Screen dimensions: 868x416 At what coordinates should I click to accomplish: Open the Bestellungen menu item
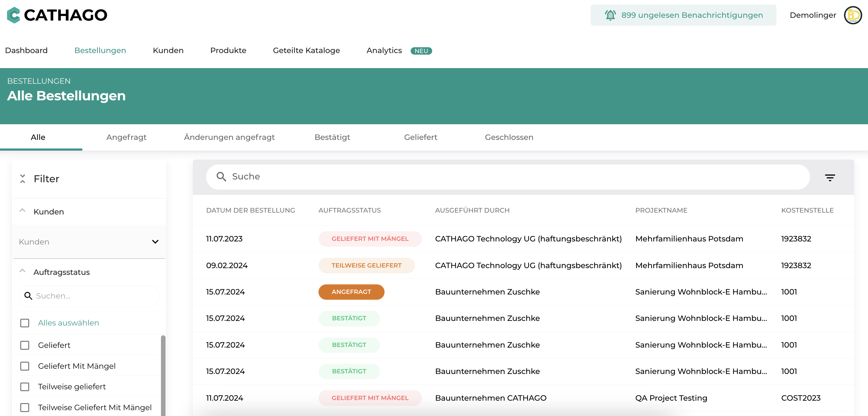pyautogui.click(x=100, y=51)
